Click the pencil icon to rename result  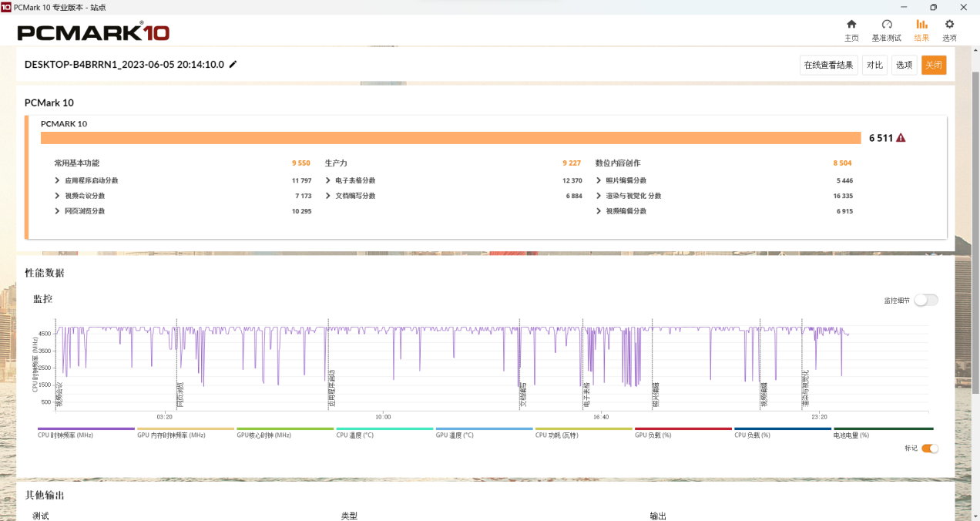pyautogui.click(x=233, y=64)
